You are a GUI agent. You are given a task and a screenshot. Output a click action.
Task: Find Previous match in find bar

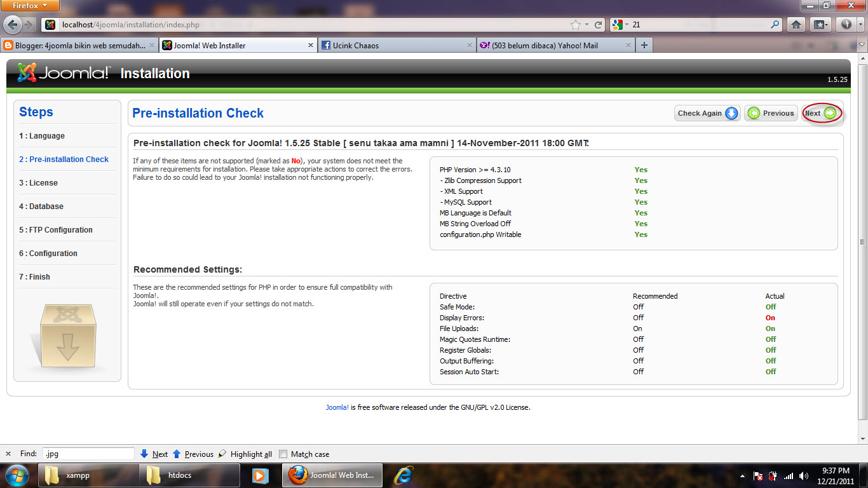pos(193,454)
